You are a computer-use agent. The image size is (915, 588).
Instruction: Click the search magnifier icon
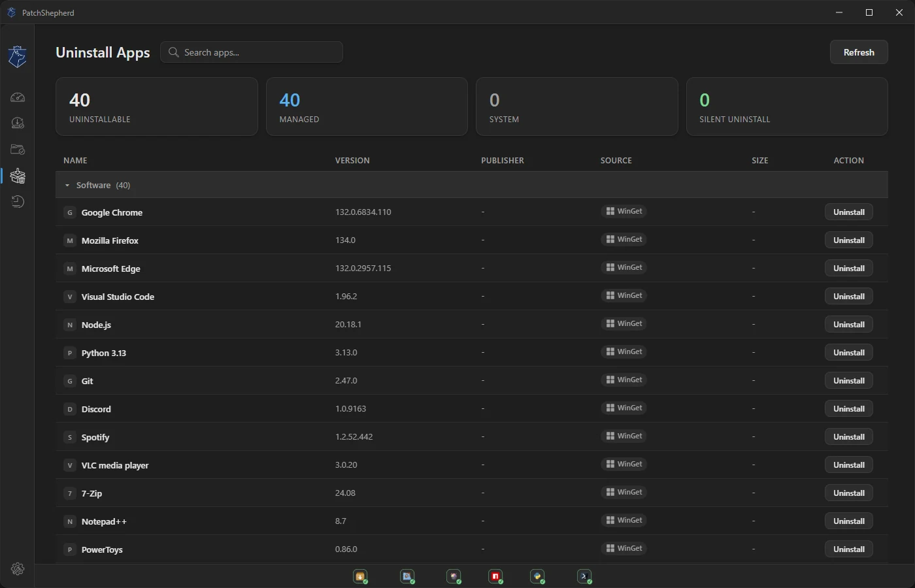click(x=173, y=52)
